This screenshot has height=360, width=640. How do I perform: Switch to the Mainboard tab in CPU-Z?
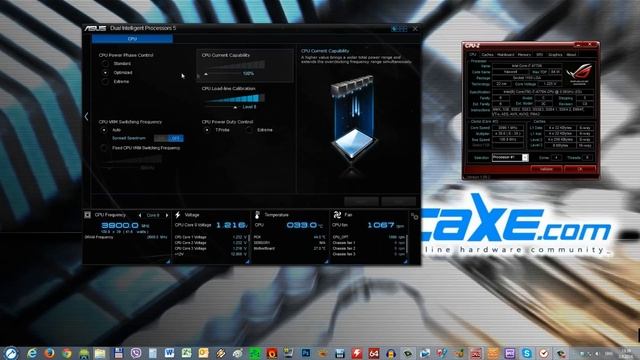coord(506,54)
